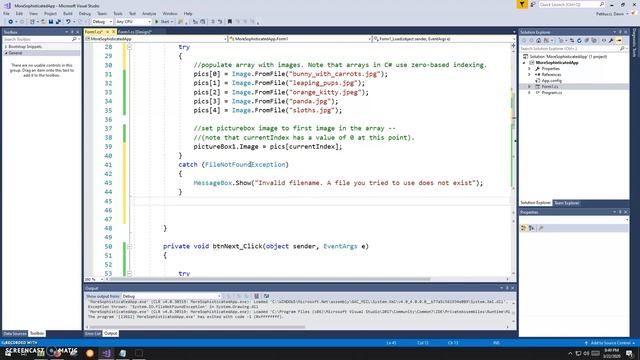Select the Output tab
This screenshot has height=360, width=640.
click(x=110, y=333)
